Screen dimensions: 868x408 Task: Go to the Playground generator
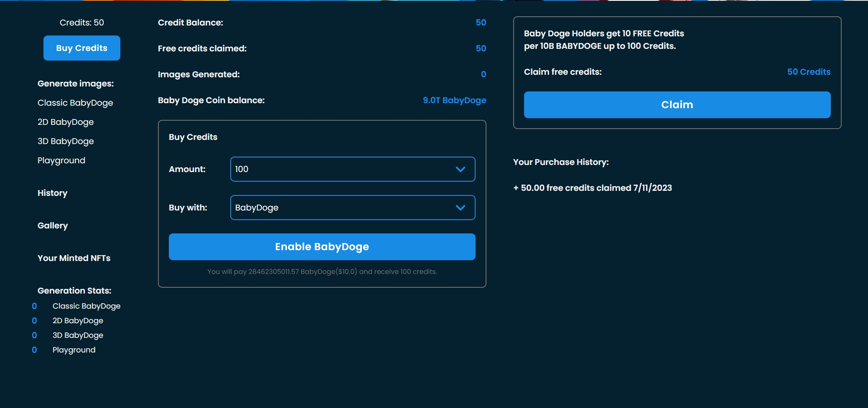[61, 160]
